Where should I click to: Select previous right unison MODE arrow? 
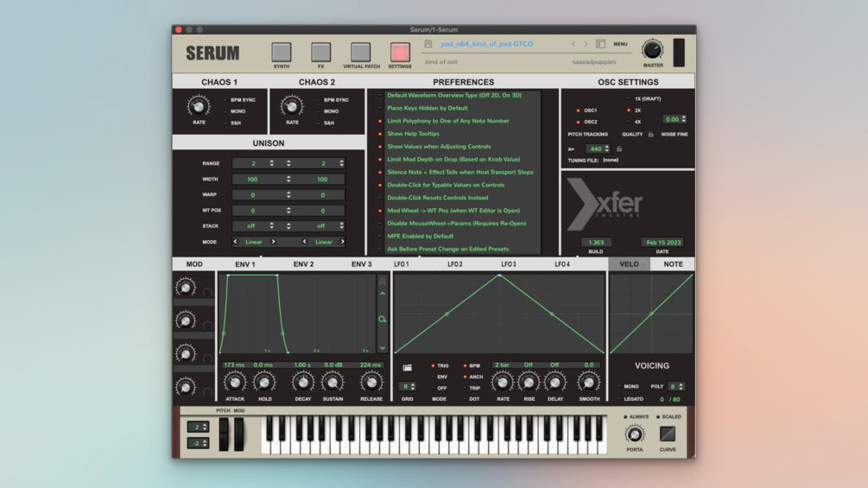pyautogui.click(x=305, y=242)
